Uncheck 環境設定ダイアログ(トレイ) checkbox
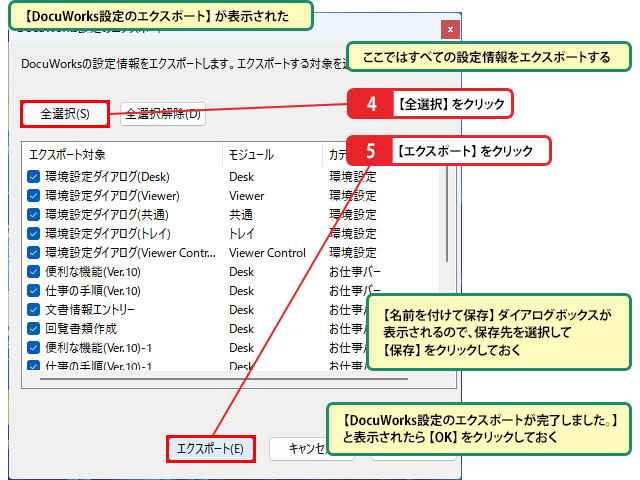This screenshot has height=480, width=640. point(33,233)
